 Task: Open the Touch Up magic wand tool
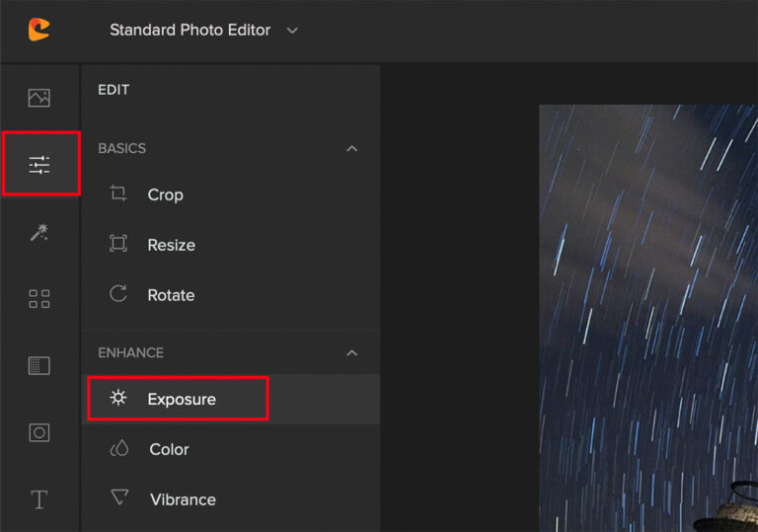(39, 232)
